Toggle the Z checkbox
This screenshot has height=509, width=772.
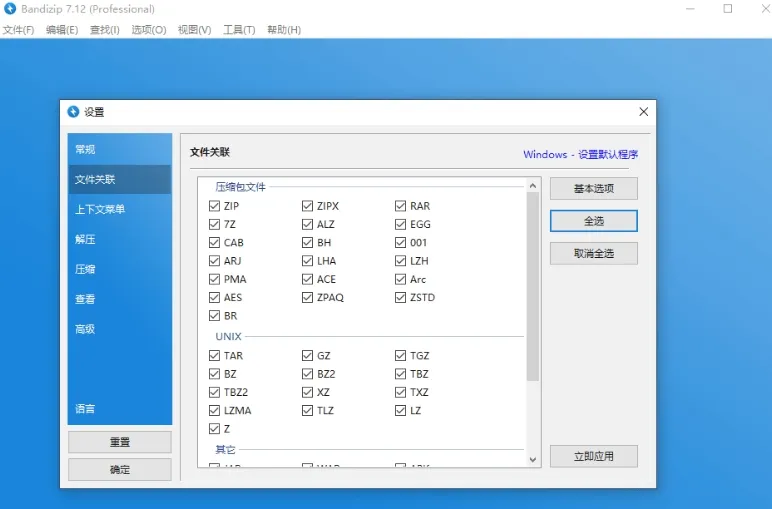(x=214, y=428)
